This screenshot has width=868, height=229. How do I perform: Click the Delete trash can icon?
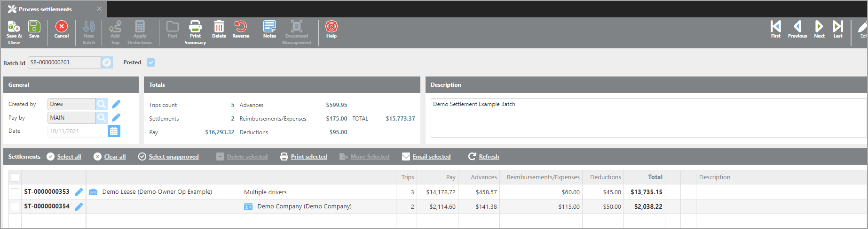[219, 28]
